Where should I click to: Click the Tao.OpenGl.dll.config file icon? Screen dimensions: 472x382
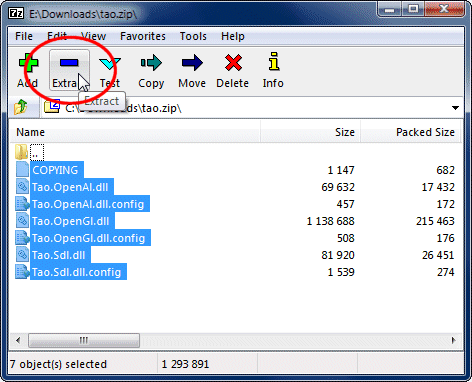click(x=22, y=237)
